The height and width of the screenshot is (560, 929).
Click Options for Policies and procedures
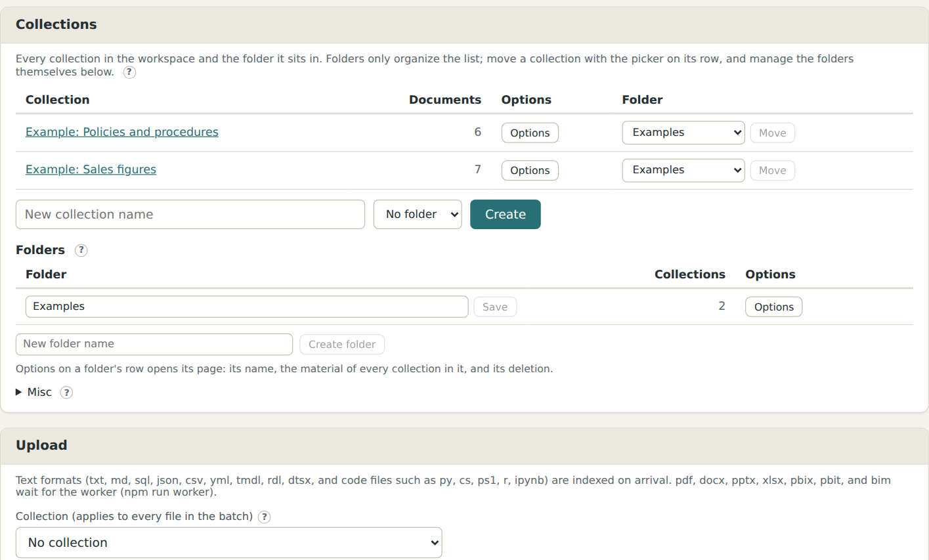pos(530,133)
